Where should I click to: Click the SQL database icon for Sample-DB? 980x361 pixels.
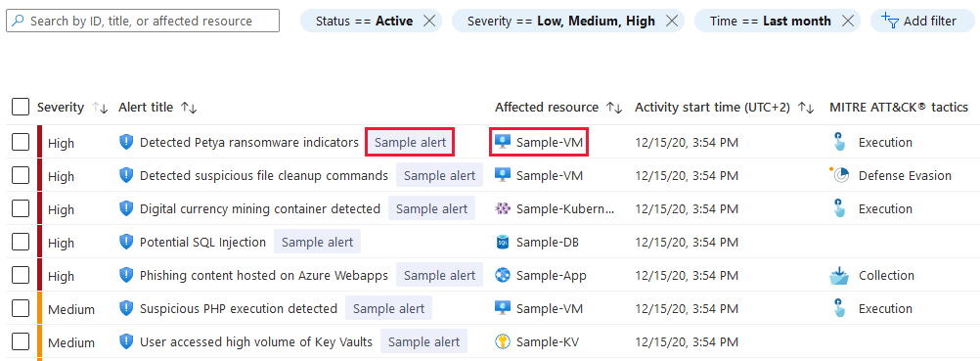coord(503,242)
